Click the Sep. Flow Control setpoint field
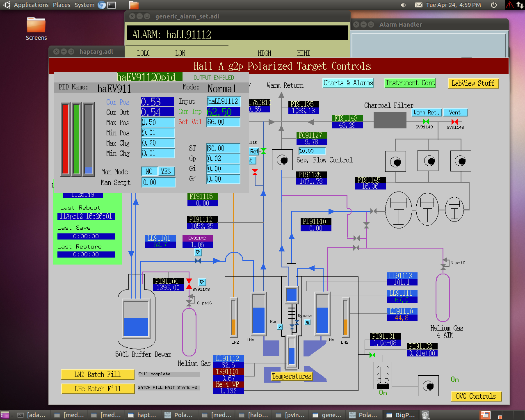 pos(312,151)
